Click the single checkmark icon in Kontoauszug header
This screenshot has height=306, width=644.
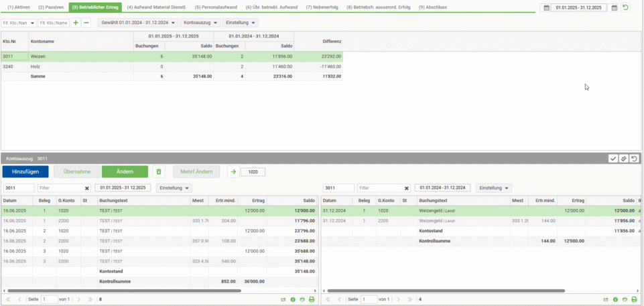point(613,159)
